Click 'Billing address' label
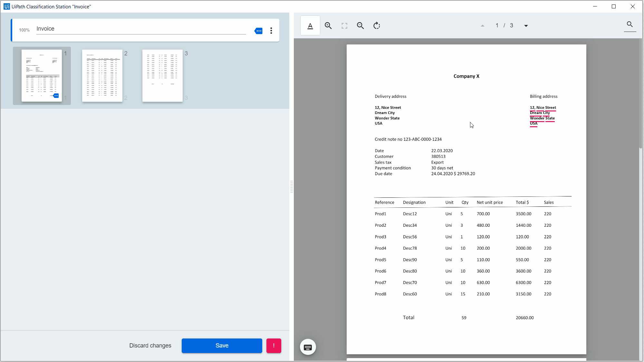This screenshot has height=362, width=644. pyautogui.click(x=543, y=97)
